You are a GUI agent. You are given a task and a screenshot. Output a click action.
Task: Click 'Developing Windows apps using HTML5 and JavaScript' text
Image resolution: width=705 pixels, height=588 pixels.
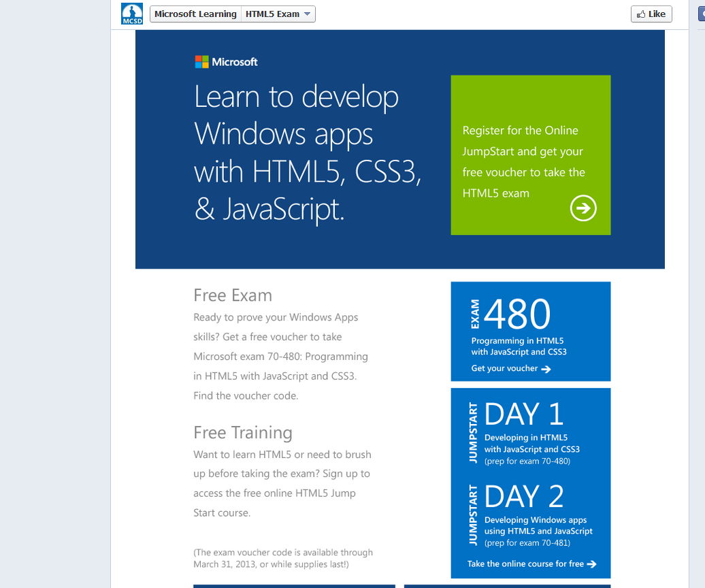click(538, 525)
